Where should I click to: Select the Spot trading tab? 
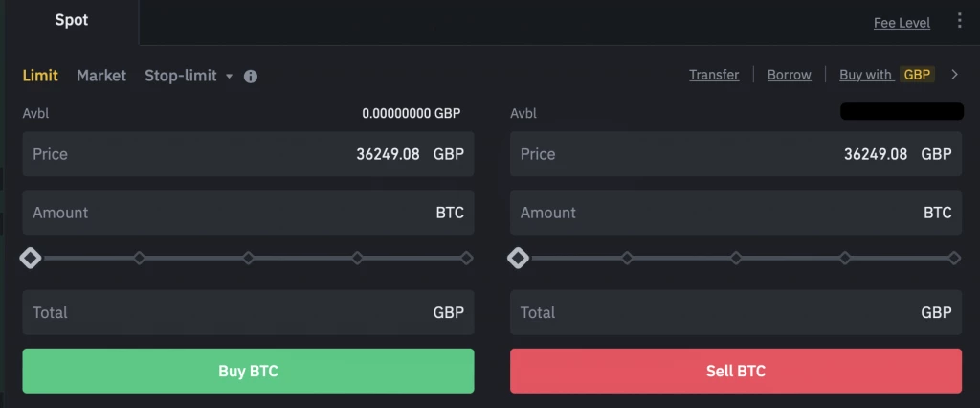pos(71,21)
